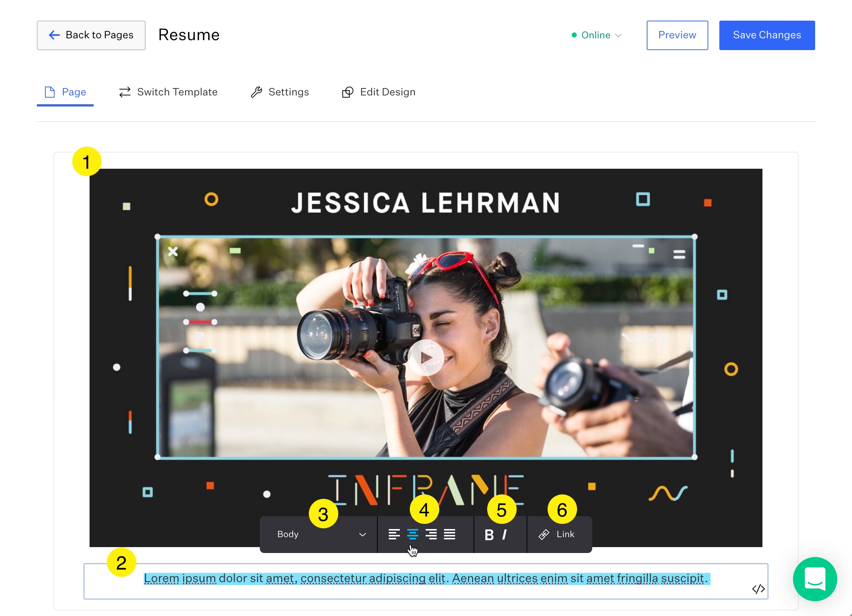852x616 pixels.
Task: Open HTML code view icon
Action: (x=758, y=589)
